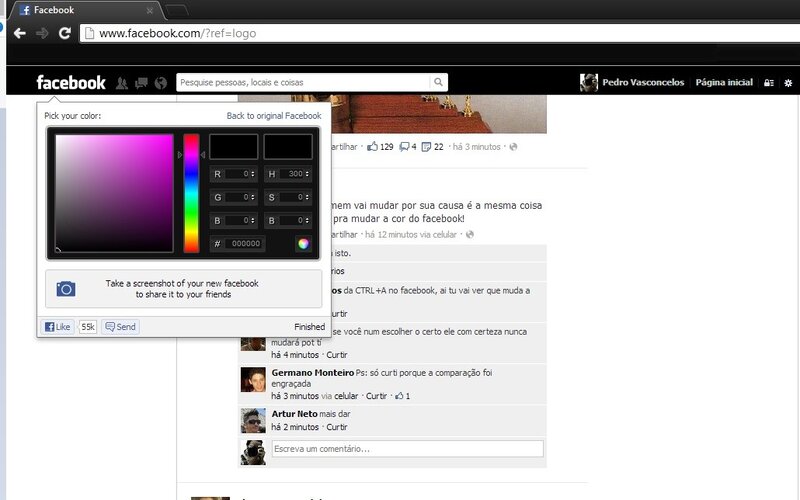Open a new browser tab

pyautogui.click(x=177, y=10)
